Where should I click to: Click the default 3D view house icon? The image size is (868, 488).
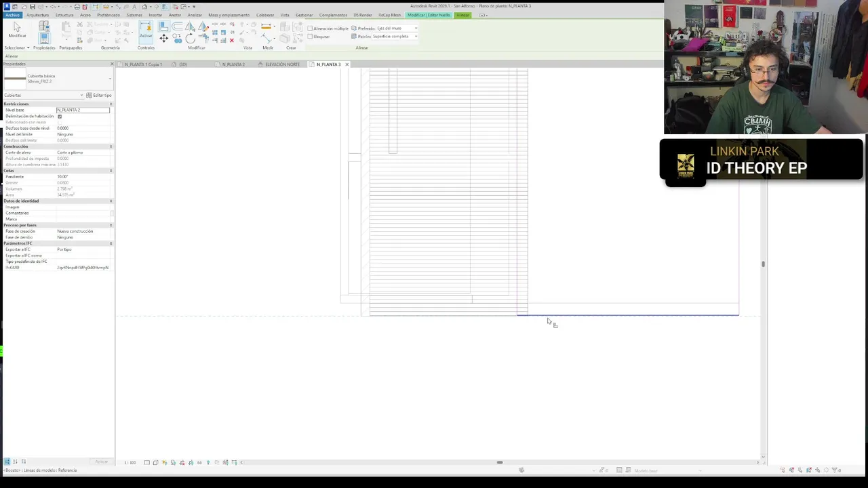point(144,7)
